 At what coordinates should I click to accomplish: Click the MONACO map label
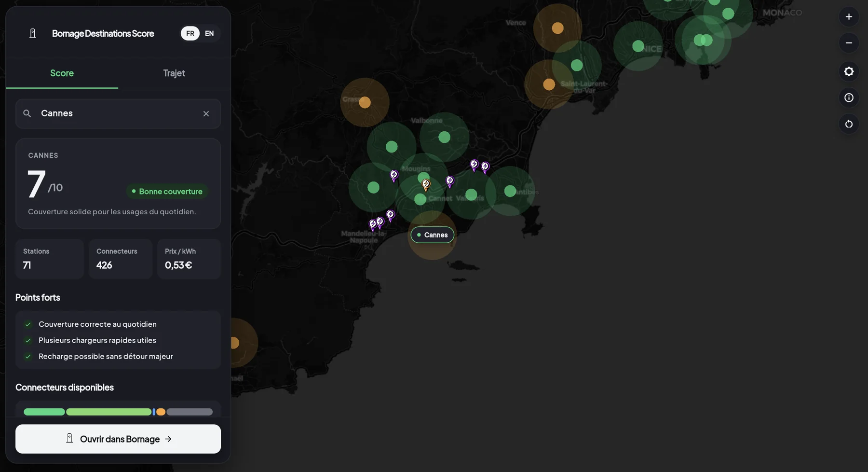point(782,13)
